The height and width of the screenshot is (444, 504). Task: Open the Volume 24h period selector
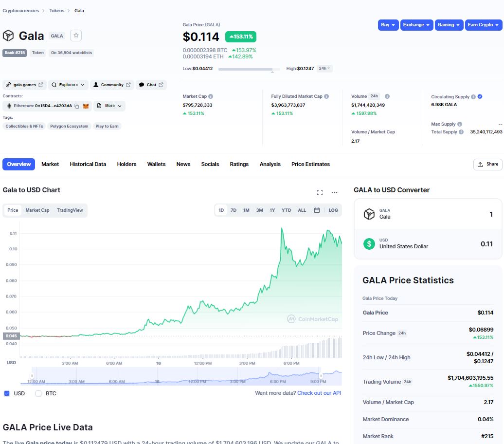(375, 96)
